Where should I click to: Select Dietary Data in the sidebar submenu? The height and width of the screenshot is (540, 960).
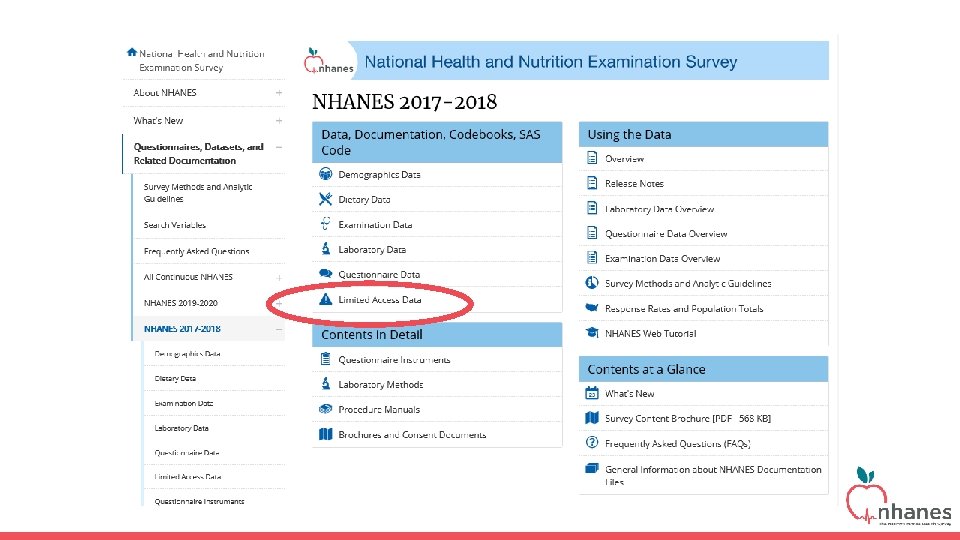(x=175, y=378)
